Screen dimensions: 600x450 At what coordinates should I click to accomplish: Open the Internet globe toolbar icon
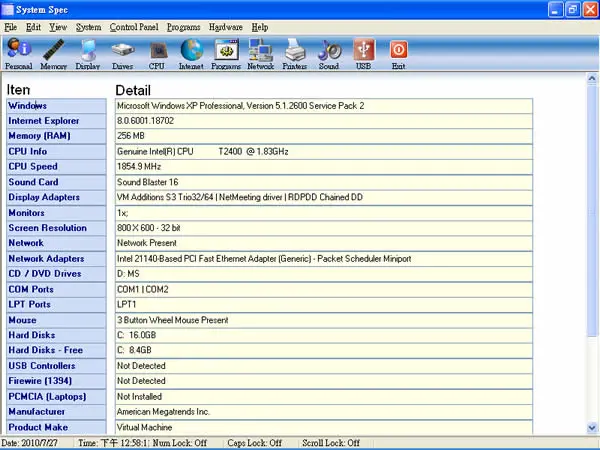coord(191,54)
